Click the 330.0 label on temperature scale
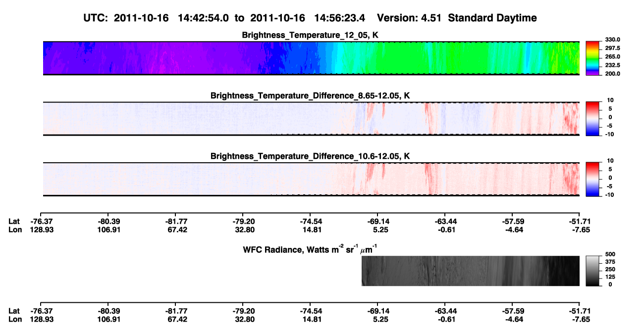This screenshot has width=644, height=330. click(611, 40)
